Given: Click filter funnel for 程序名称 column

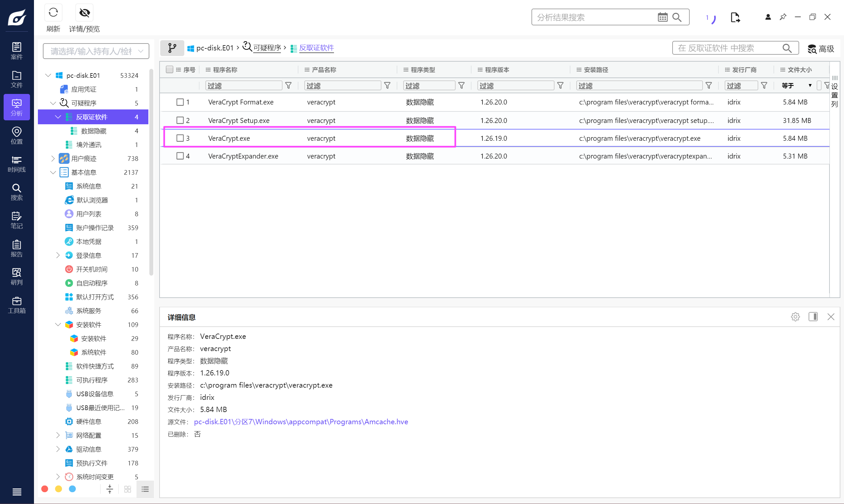Looking at the screenshot, I should click(x=288, y=86).
